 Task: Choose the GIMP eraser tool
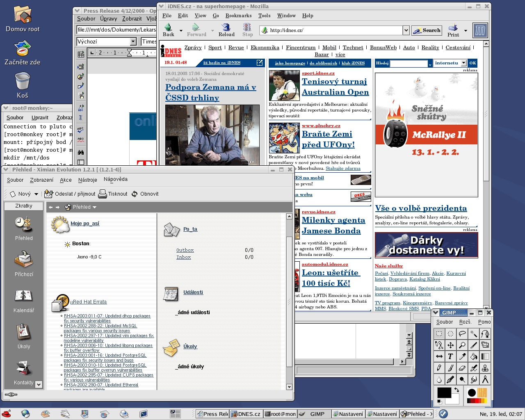pyautogui.click(x=462, y=368)
